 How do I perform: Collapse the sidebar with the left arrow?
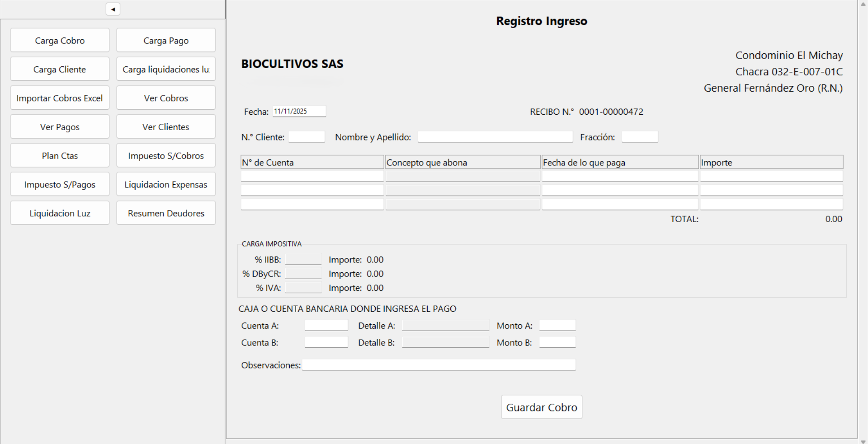click(x=113, y=9)
